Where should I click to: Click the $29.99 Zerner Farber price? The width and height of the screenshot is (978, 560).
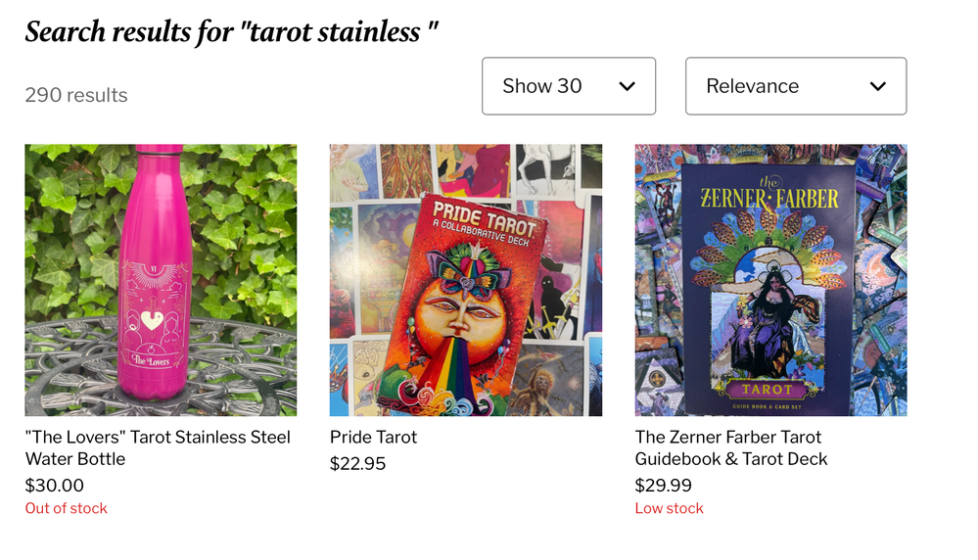pos(663,485)
